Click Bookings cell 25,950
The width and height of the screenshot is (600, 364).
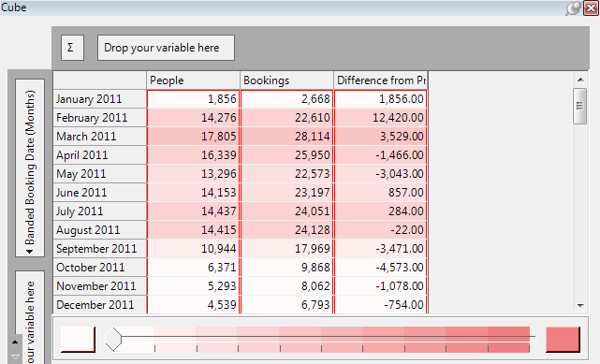(287, 155)
